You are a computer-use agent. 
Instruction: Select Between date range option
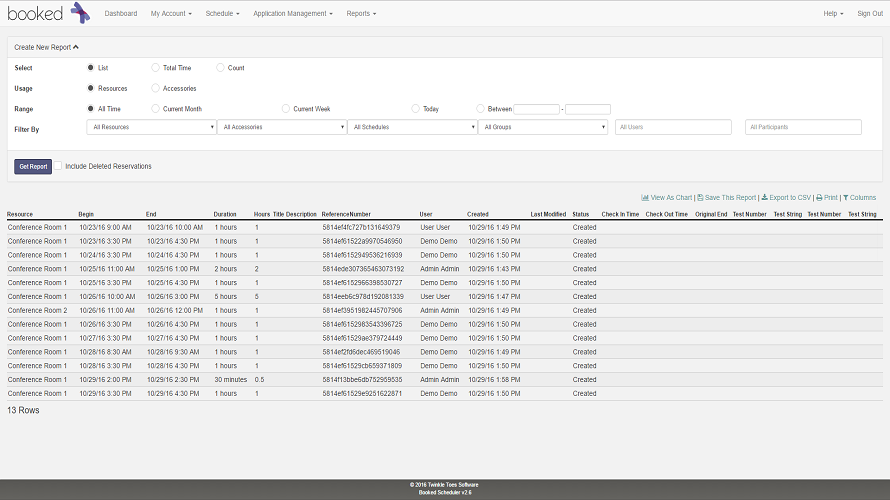tap(480, 108)
